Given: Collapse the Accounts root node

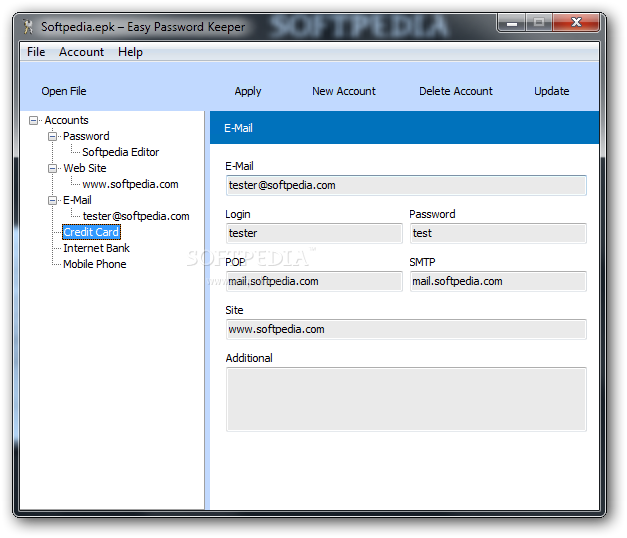Looking at the screenshot, I should pos(34,120).
